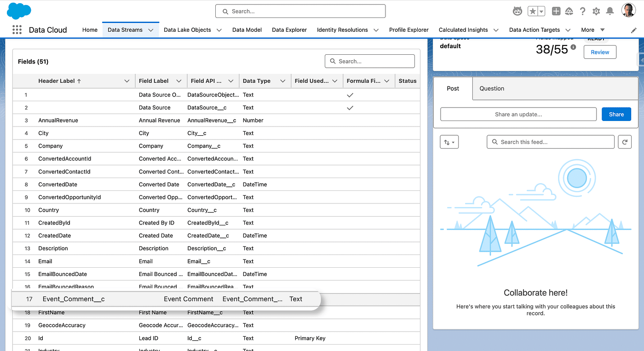Open the feed sort order dropdown
644x351 pixels.
pos(449,142)
